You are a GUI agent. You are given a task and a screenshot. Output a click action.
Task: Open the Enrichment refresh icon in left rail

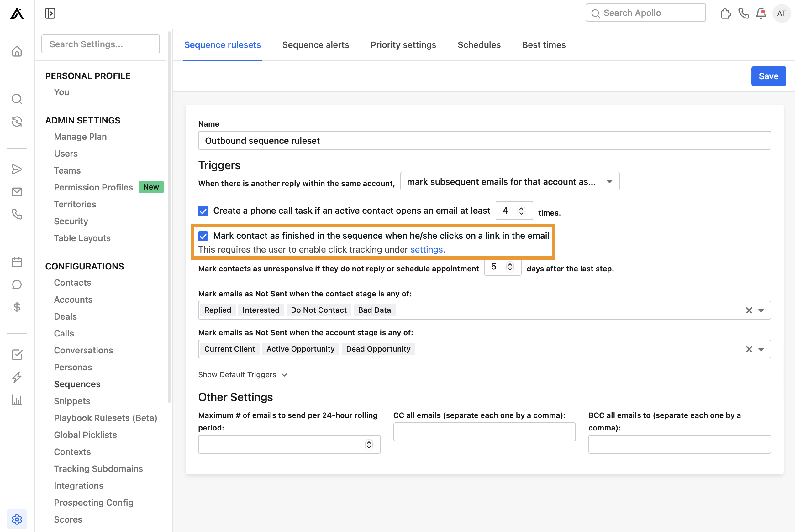17,122
